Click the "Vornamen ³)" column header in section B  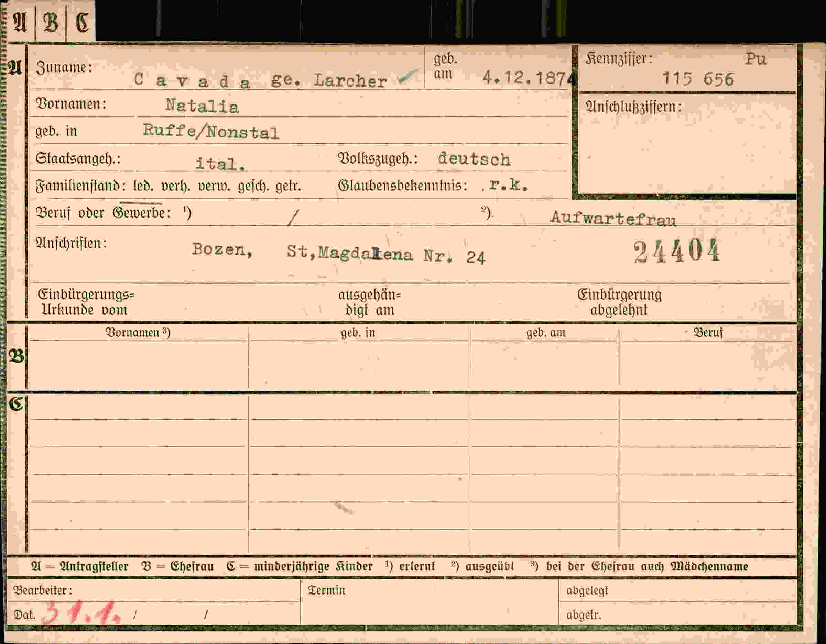(x=138, y=333)
